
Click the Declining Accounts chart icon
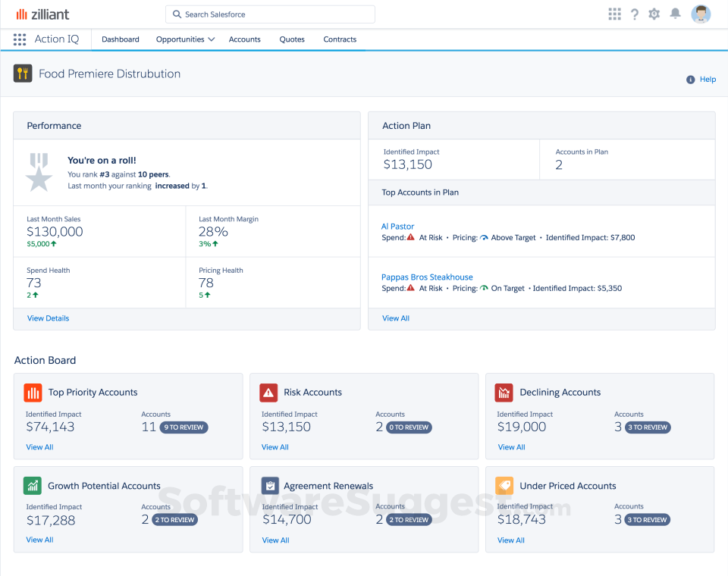(504, 393)
